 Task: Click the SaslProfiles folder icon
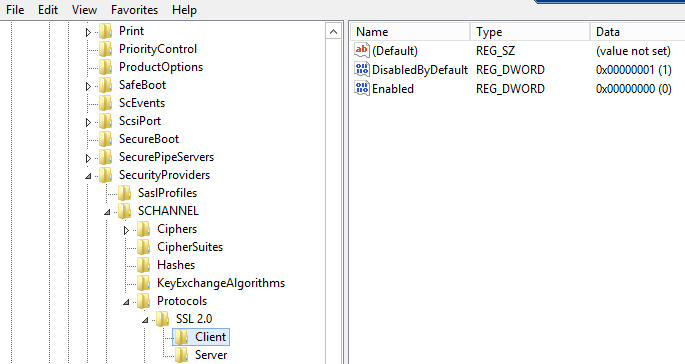coord(125,193)
